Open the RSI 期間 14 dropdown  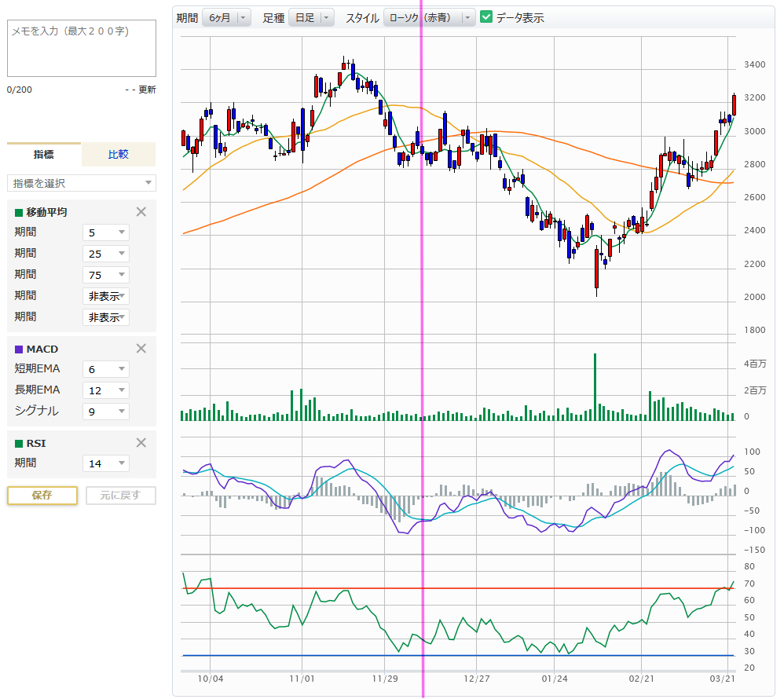click(106, 463)
